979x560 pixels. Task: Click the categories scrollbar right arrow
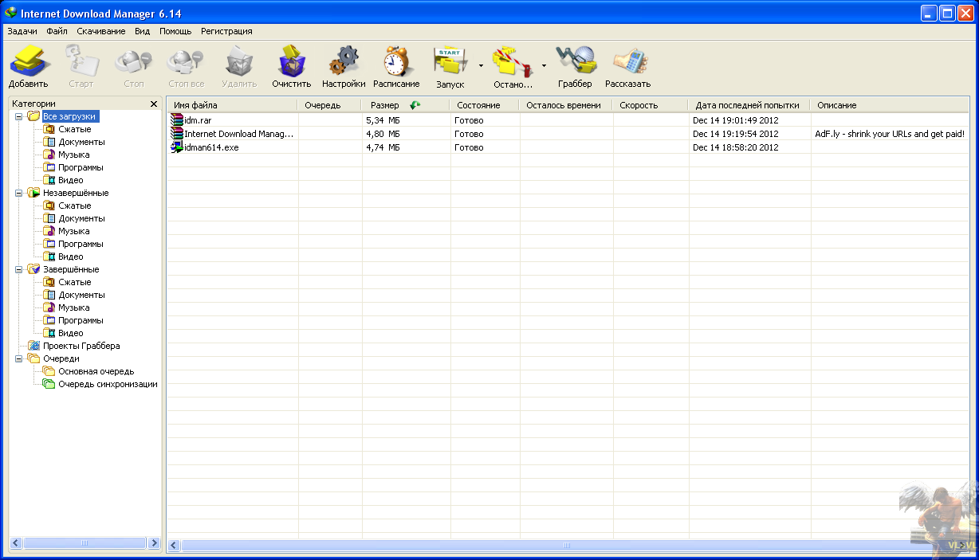tap(154, 542)
